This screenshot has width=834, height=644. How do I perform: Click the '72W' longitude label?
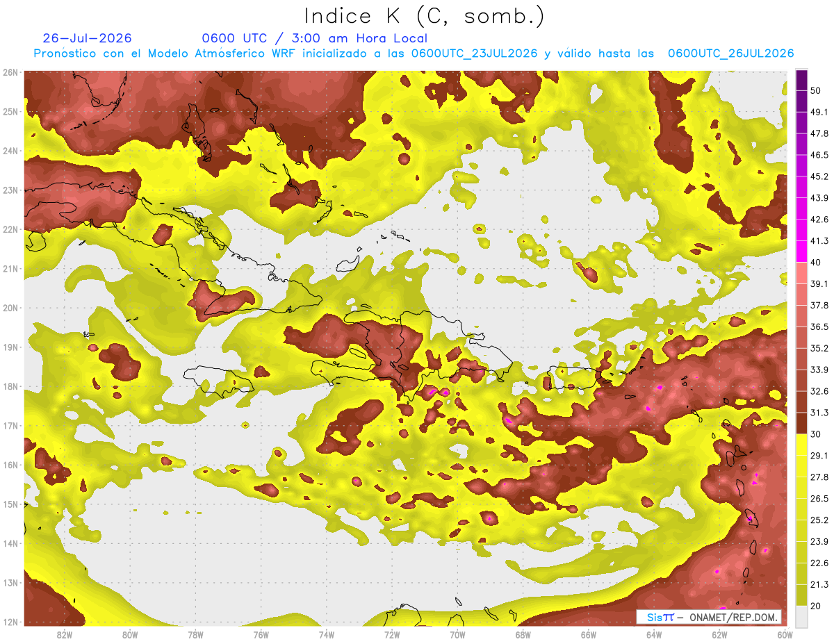coord(392,636)
